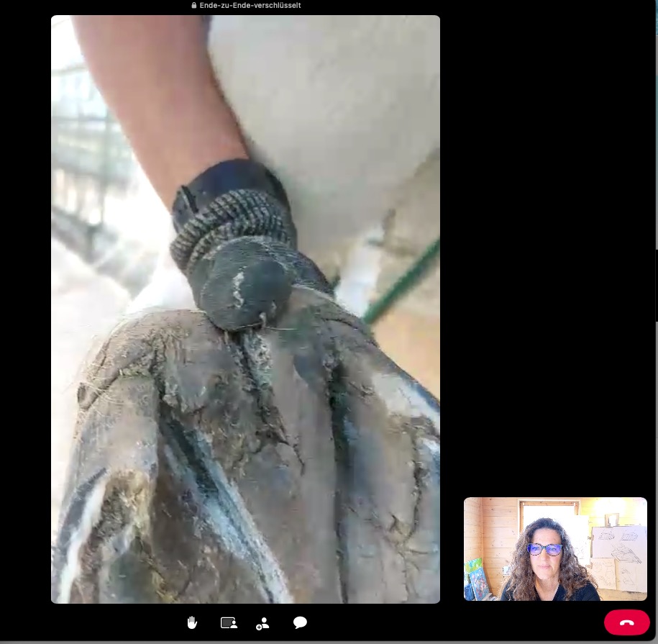Add a participant to the call
Screen dimensions: 658x644
[x=262, y=624]
